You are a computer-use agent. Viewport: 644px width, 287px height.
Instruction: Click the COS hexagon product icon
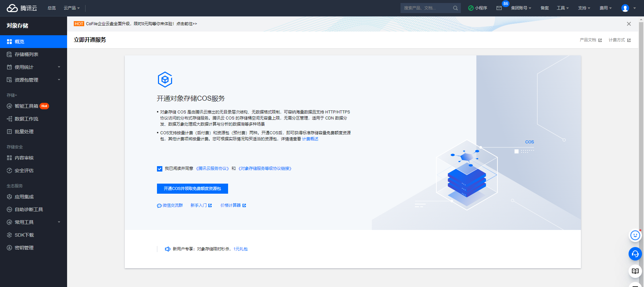pyautogui.click(x=165, y=80)
